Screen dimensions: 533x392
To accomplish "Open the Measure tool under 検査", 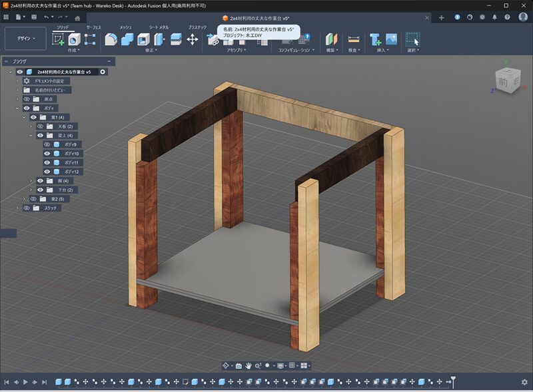I will coord(354,39).
